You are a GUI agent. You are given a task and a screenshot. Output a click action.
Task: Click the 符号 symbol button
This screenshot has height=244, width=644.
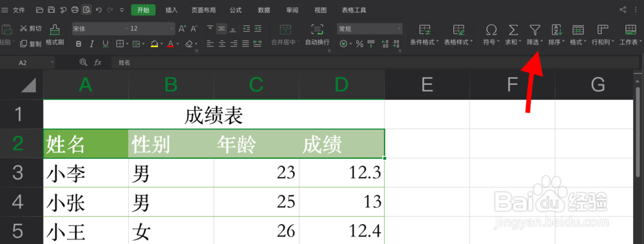point(491,35)
